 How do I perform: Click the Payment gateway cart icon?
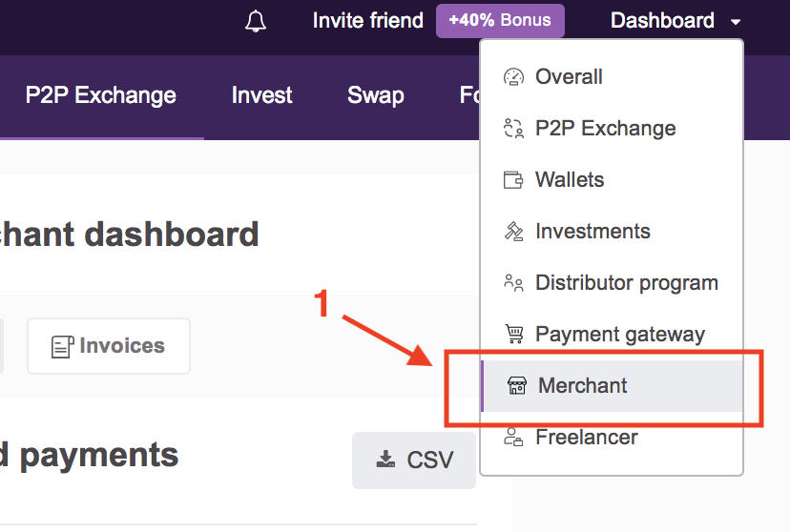(514, 335)
